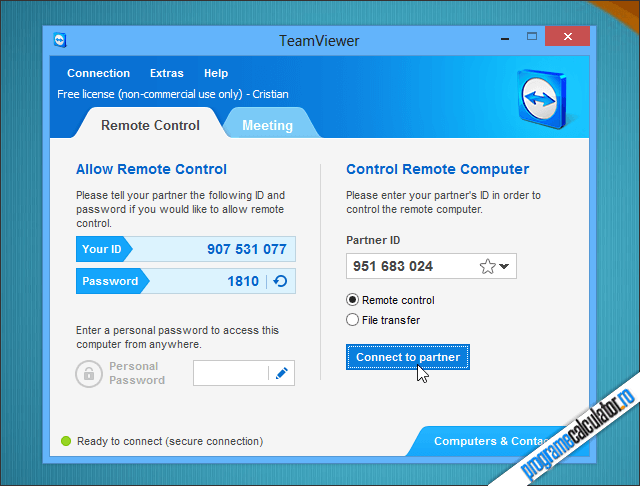
Task: Click the Allow Remote Control heading
Action: (x=151, y=169)
